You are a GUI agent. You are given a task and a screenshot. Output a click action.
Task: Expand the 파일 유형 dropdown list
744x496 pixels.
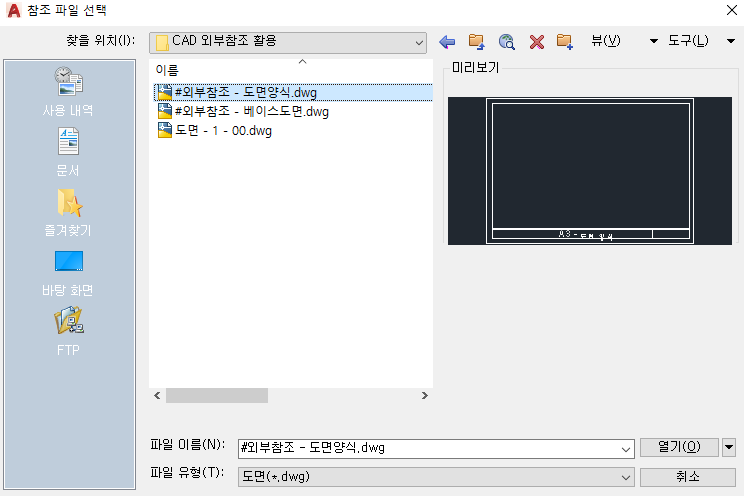coord(626,477)
